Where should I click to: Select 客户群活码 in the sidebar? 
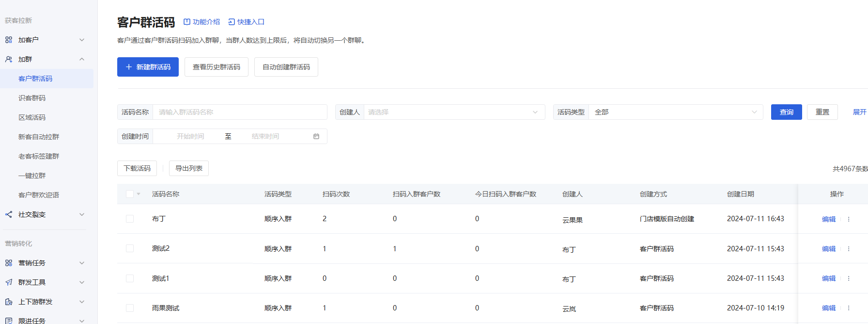tap(46, 79)
